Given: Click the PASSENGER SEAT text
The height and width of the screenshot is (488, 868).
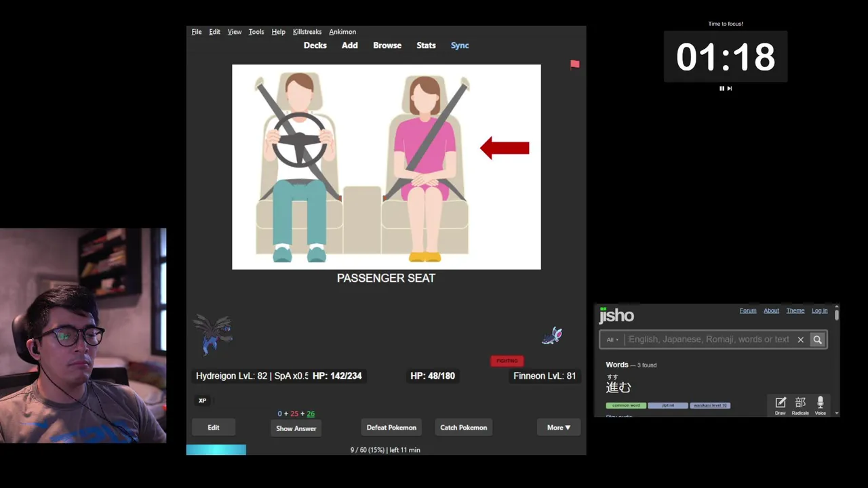Looking at the screenshot, I should 386,278.
